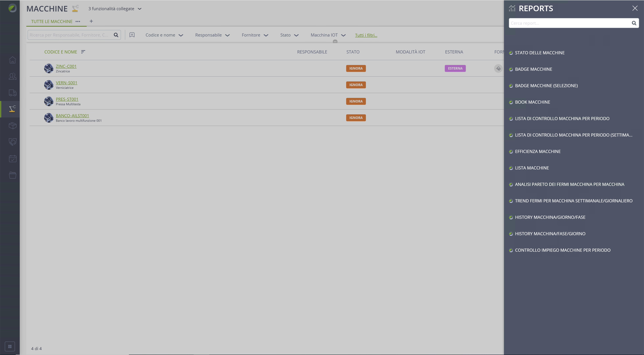Screen dimensions: 644x355
Task: Sort by CODICE E NOME column header
Action: coord(61,52)
